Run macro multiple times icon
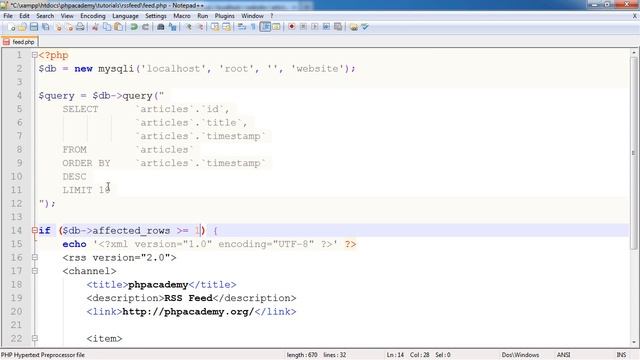Image resolution: width=640 pixels, height=360 pixels. [x=326, y=27]
